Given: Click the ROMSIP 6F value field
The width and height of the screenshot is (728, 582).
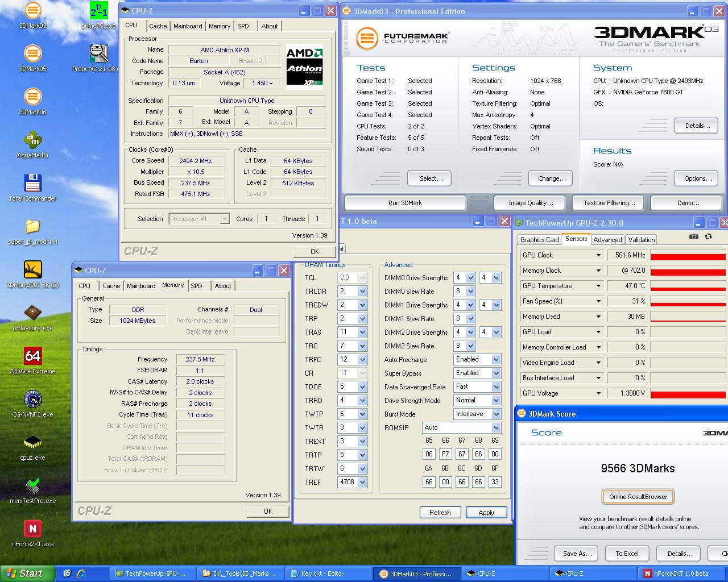Looking at the screenshot, I should coord(495,481).
